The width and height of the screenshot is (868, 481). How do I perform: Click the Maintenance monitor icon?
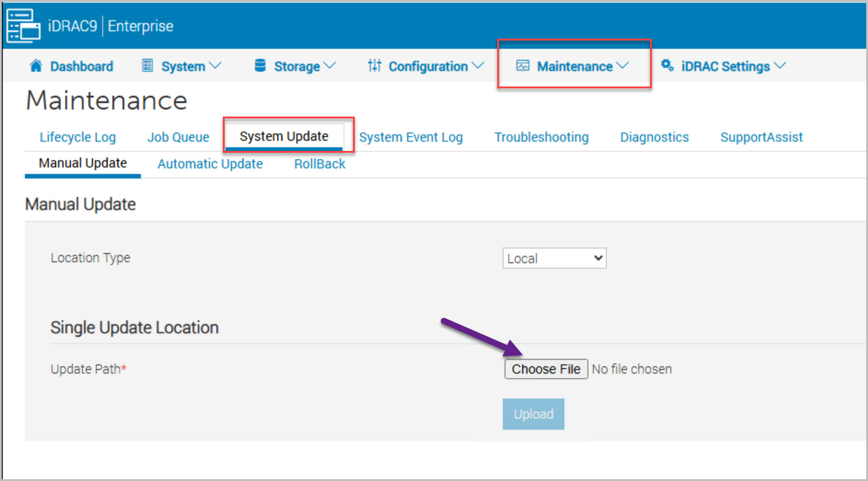523,66
